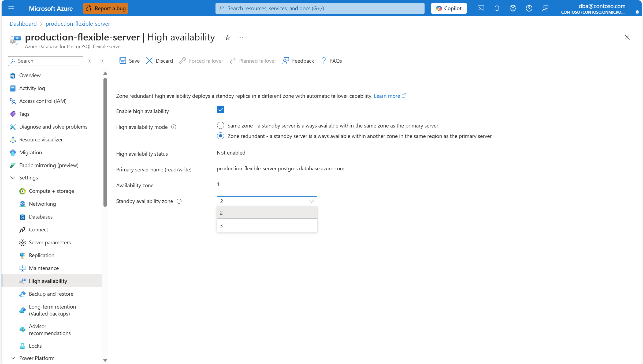
Task: Collapse sidebar with double-chevron icon
Action: click(x=102, y=61)
